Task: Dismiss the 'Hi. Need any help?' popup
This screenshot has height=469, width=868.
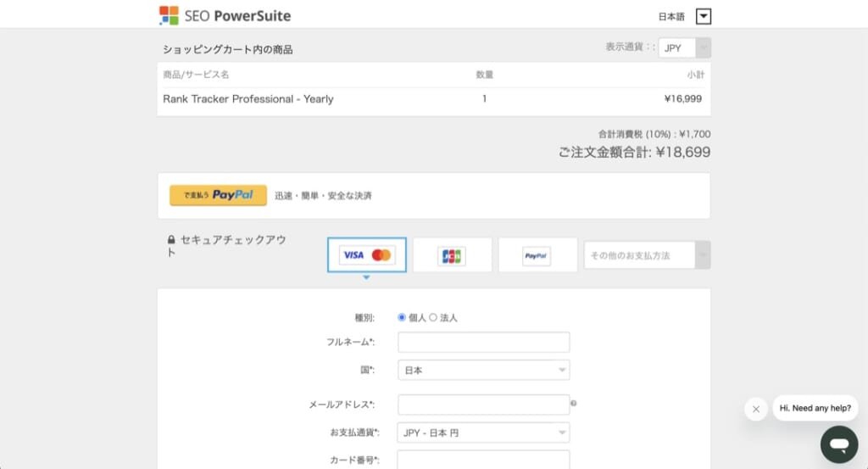Action: 755,409
